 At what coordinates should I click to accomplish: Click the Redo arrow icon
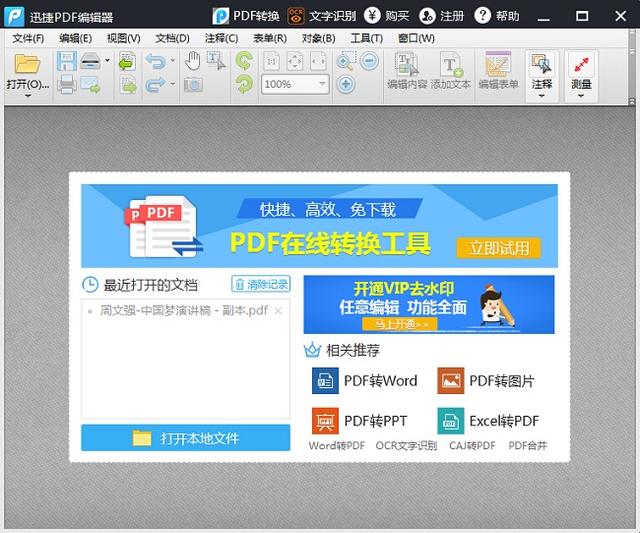tap(156, 84)
